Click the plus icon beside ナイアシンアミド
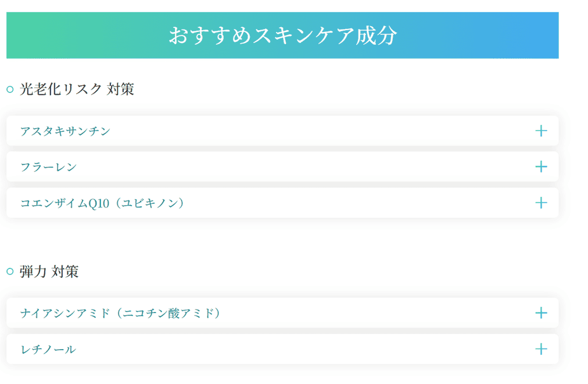Image resolution: width=588 pixels, height=384 pixels. point(541,313)
